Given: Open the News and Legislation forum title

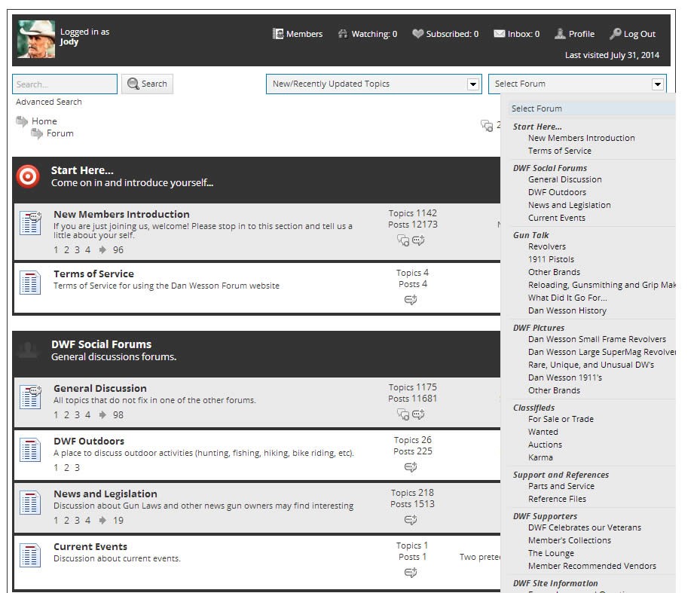Looking at the screenshot, I should point(105,494).
